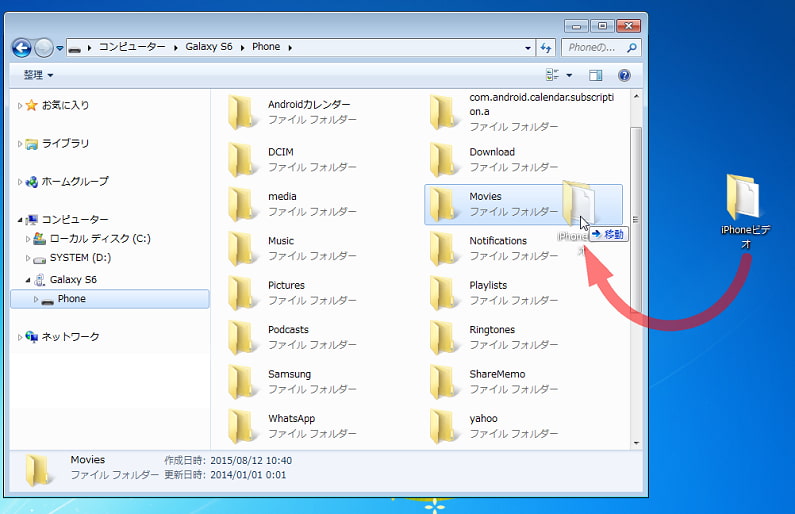The height and width of the screenshot is (514, 795).
Task: Collapse the Galaxy S6 tree node
Action: (28, 280)
